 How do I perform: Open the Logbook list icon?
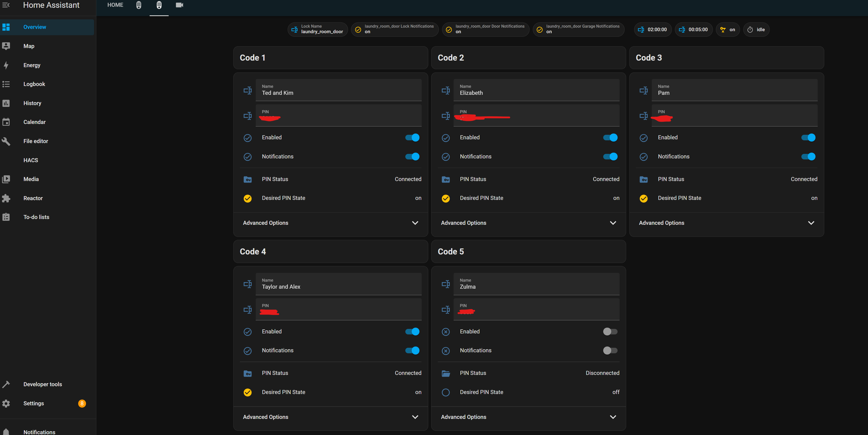tap(6, 84)
